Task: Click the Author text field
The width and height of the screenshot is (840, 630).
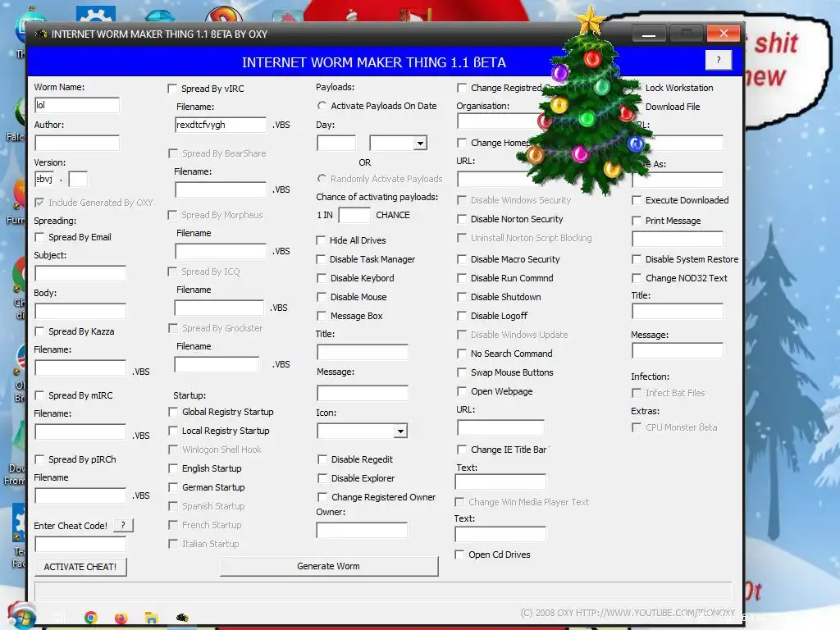Action: [x=77, y=143]
